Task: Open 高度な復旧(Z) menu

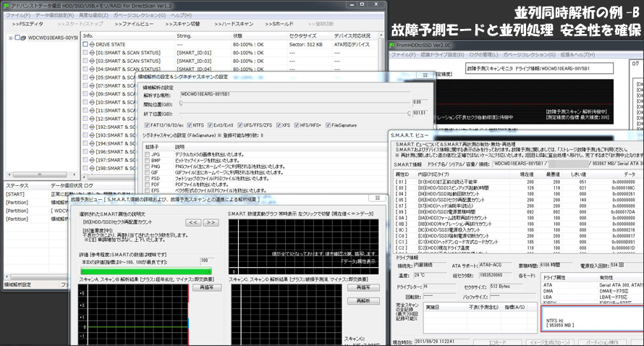Action: (93, 15)
